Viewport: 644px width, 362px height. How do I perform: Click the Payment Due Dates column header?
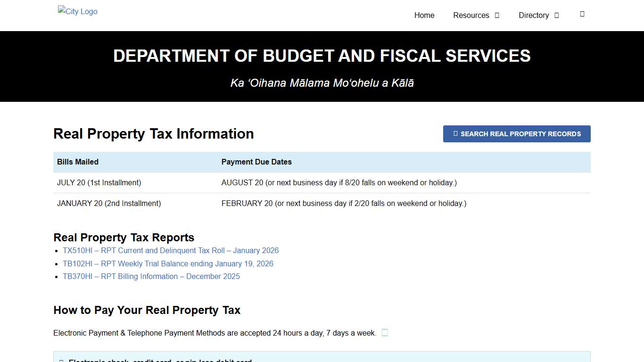pos(256,162)
